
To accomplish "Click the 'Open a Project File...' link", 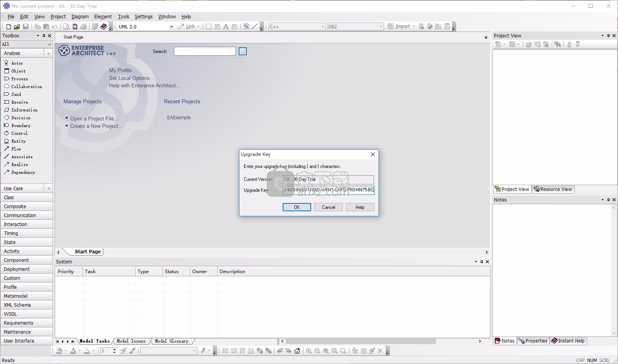I will pyautogui.click(x=94, y=119).
